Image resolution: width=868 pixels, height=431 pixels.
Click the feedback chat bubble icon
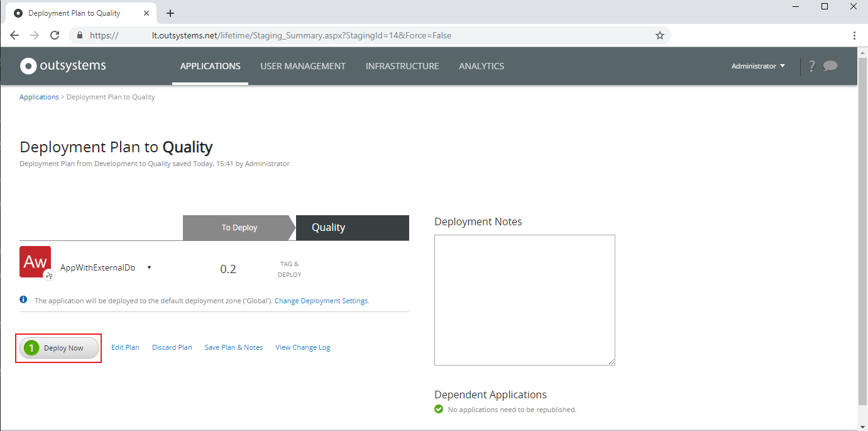[x=830, y=65]
